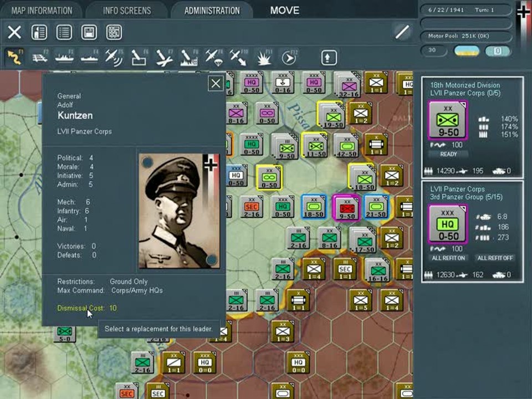Screen dimensions: 532x399
Task: Click the 18th Motorized Division 9-50 counter in side panel
Action: [x=448, y=120]
